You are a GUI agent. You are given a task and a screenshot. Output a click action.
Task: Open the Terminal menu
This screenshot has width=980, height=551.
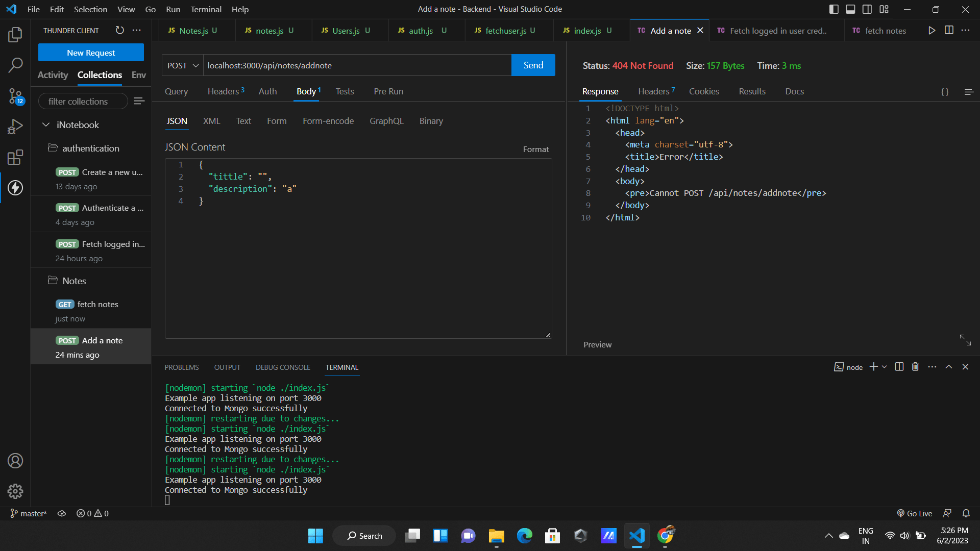[x=206, y=9]
